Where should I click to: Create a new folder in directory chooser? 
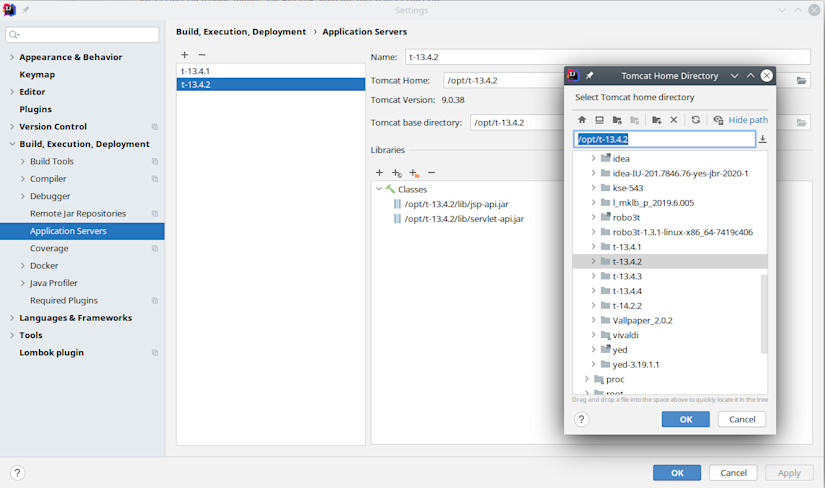[657, 120]
